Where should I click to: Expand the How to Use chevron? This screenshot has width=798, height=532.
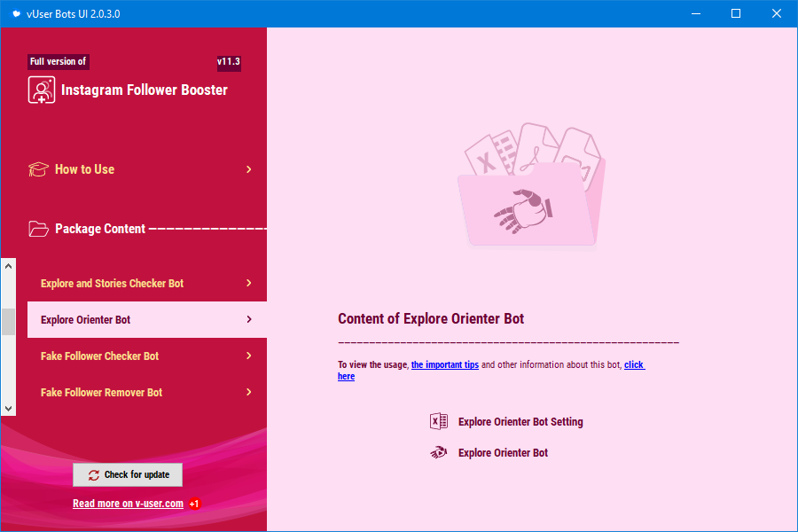point(249,169)
